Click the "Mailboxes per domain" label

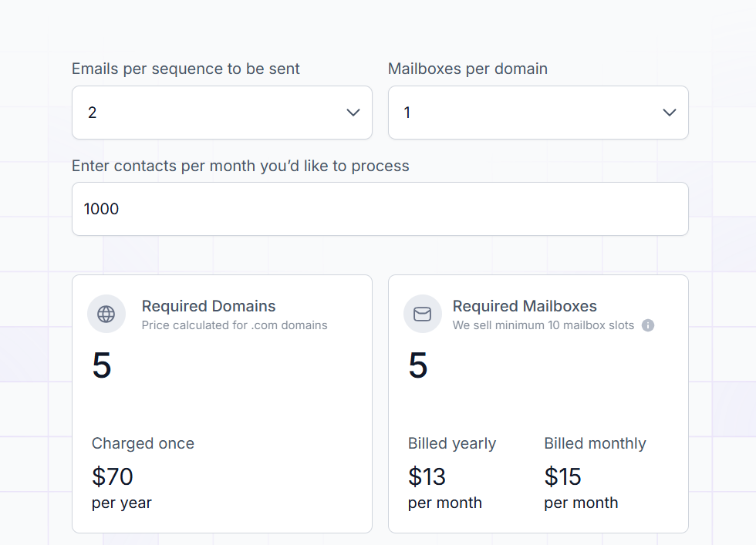[x=467, y=69]
